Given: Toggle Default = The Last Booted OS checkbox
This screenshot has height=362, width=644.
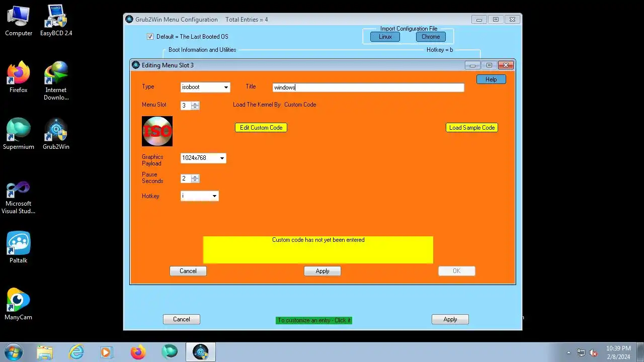Looking at the screenshot, I should [x=150, y=36].
